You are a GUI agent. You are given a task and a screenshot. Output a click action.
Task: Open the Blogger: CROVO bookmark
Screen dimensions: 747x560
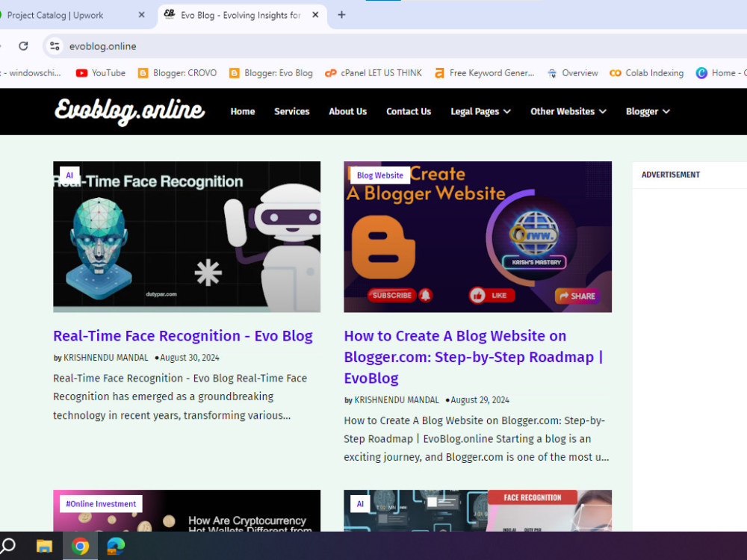coord(177,73)
